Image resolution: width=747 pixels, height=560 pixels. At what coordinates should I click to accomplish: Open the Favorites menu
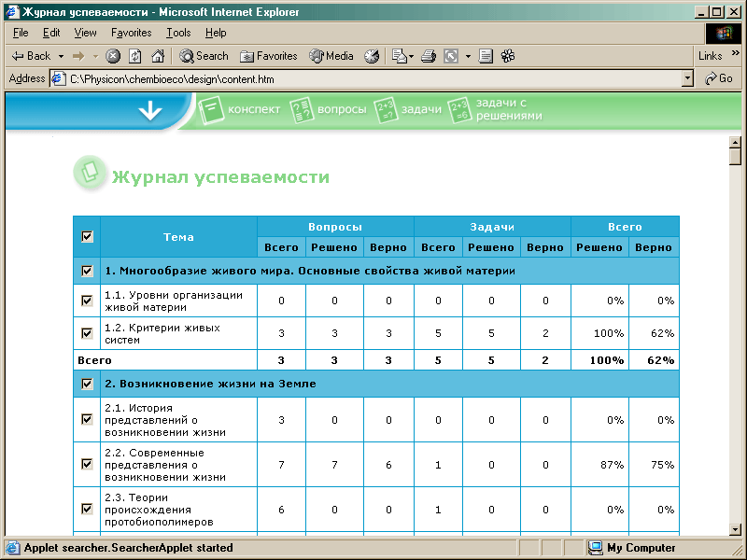(131, 33)
